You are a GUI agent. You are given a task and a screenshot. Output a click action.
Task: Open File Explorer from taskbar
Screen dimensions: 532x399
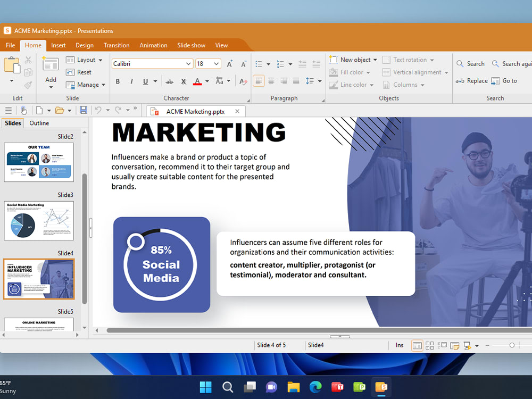[x=294, y=387]
